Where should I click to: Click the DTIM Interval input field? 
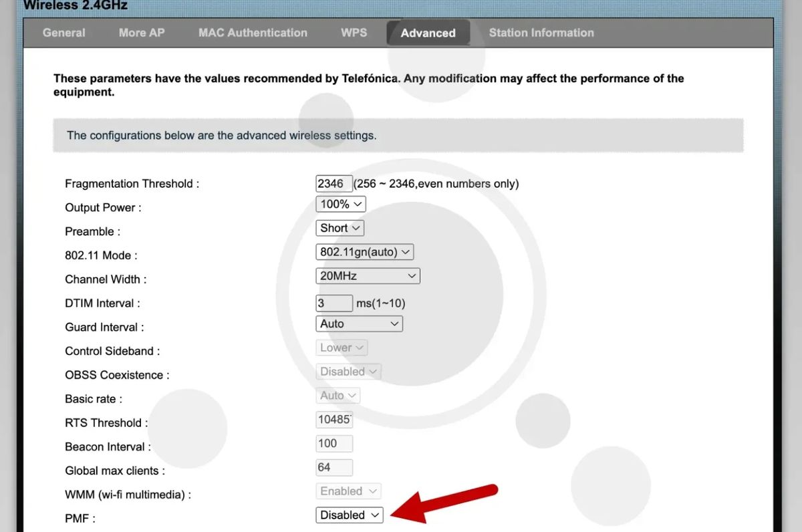tap(333, 303)
